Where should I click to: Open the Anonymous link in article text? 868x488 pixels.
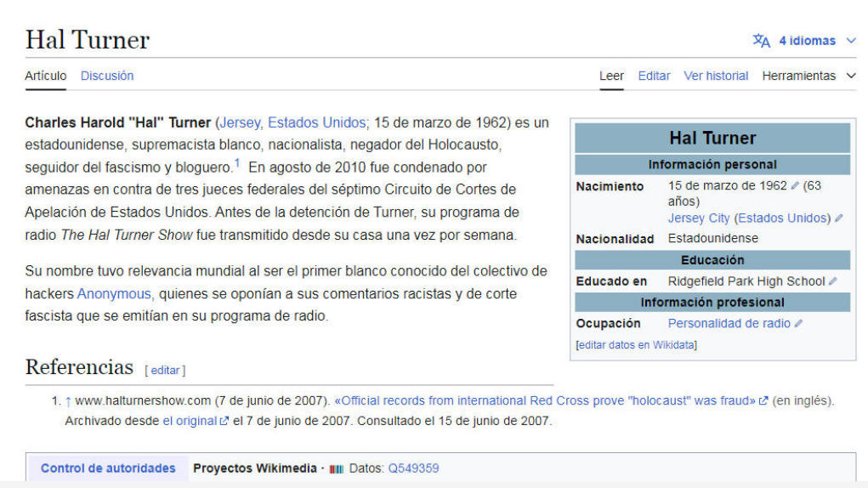pyautogui.click(x=114, y=294)
